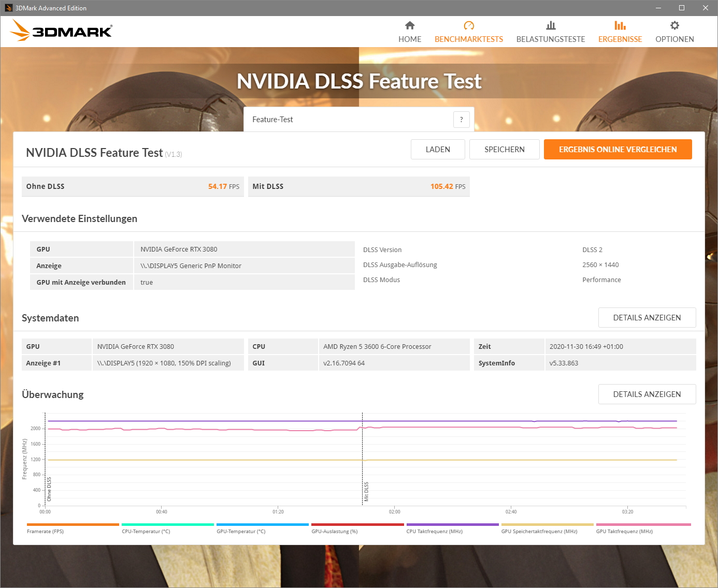Maximize the 3DMark window

click(x=682, y=8)
